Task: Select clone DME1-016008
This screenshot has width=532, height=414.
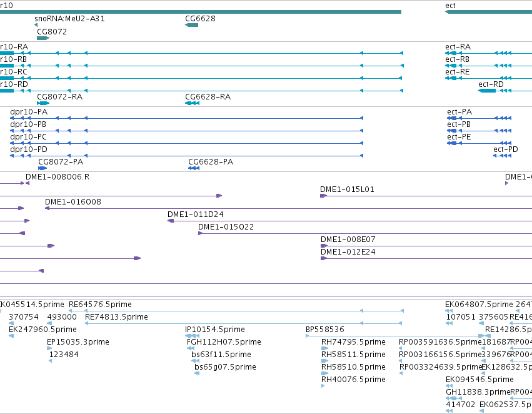Action: (73, 202)
